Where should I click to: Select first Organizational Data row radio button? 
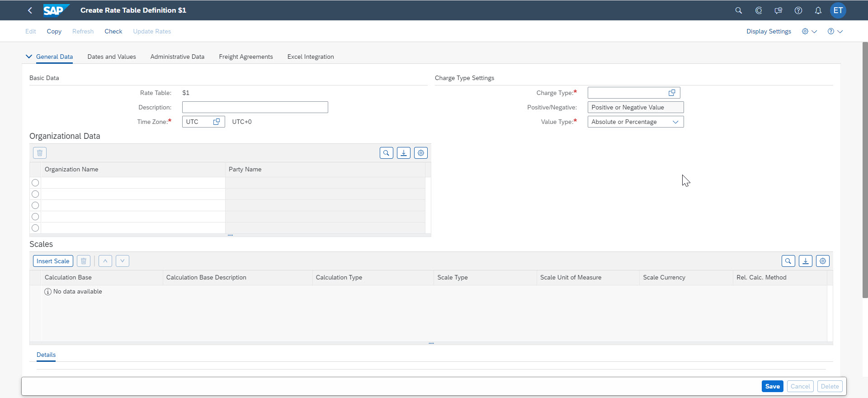35,183
